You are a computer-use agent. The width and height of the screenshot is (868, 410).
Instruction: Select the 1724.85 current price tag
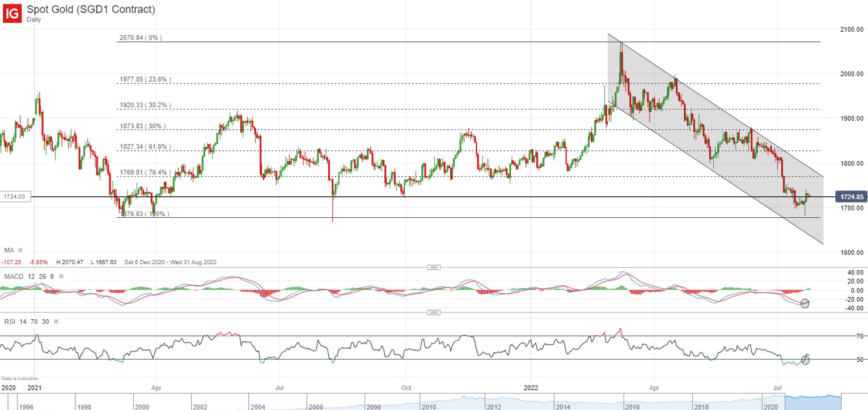(852, 197)
